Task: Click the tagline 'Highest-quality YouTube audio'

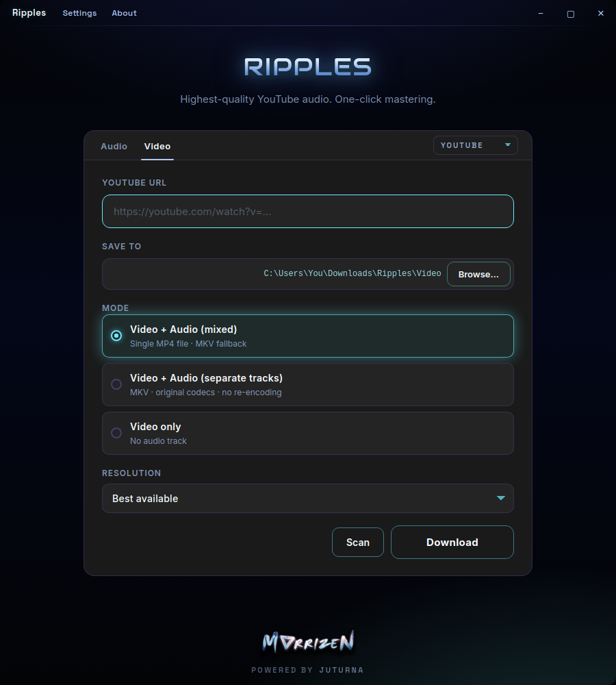Action: click(308, 99)
